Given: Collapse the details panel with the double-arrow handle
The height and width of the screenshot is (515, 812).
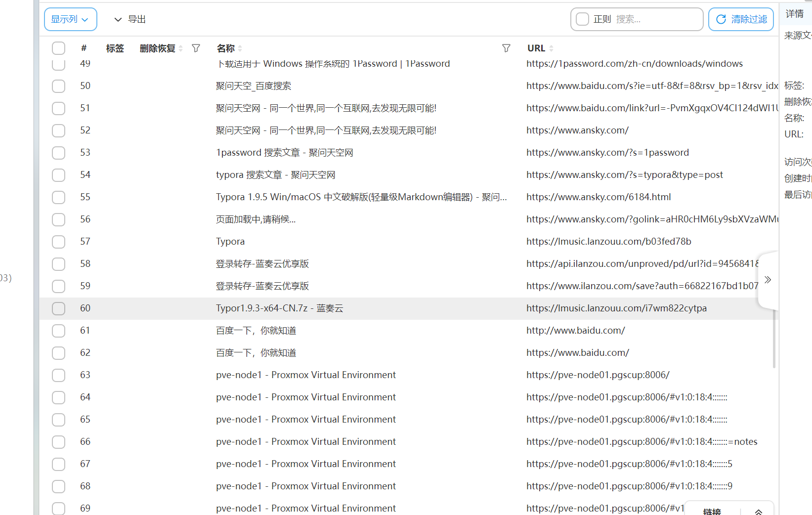Looking at the screenshot, I should pyautogui.click(x=768, y=280).
